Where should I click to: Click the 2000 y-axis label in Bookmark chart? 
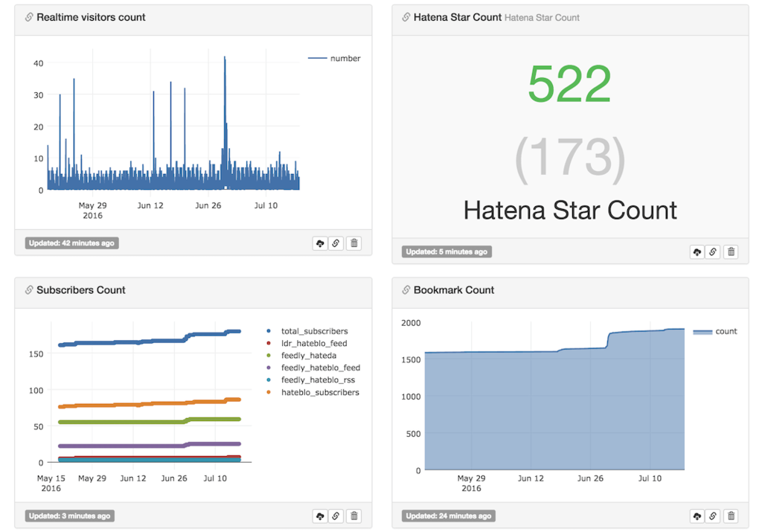411,323
